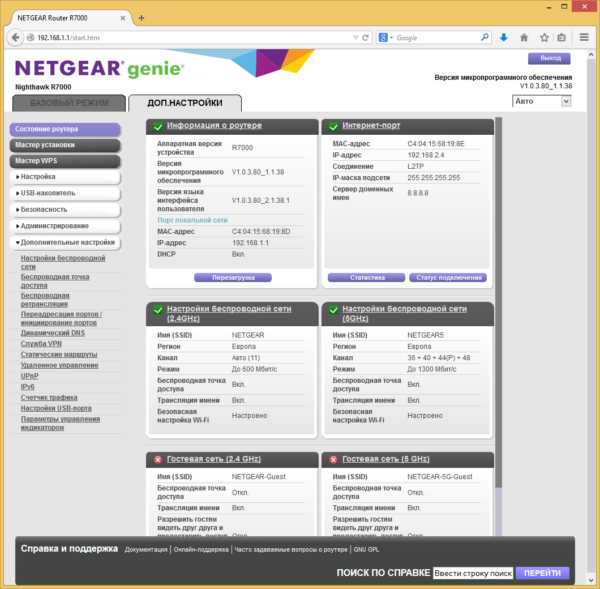
Task: Expand the Настройка sidebar section
Action: pos(65,177)
